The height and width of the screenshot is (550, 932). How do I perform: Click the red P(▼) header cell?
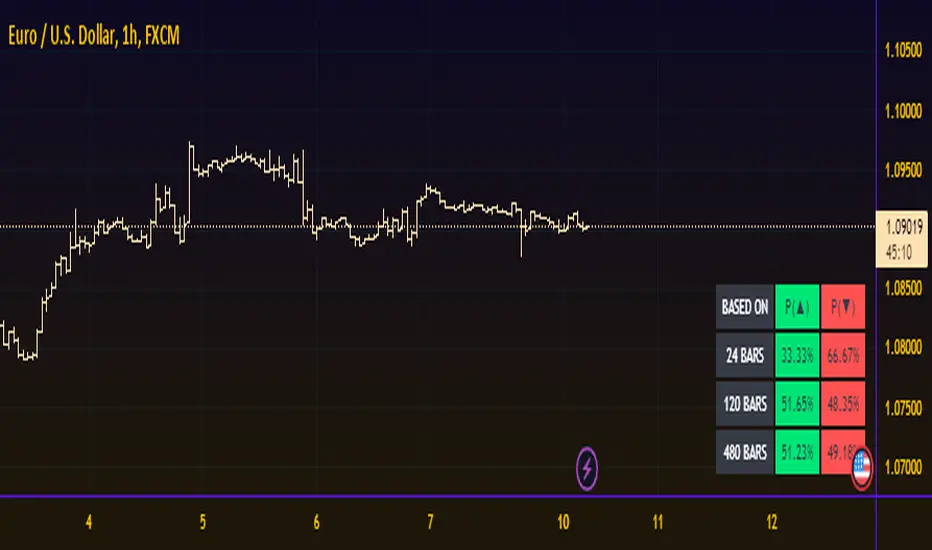(x=843, y=307)
